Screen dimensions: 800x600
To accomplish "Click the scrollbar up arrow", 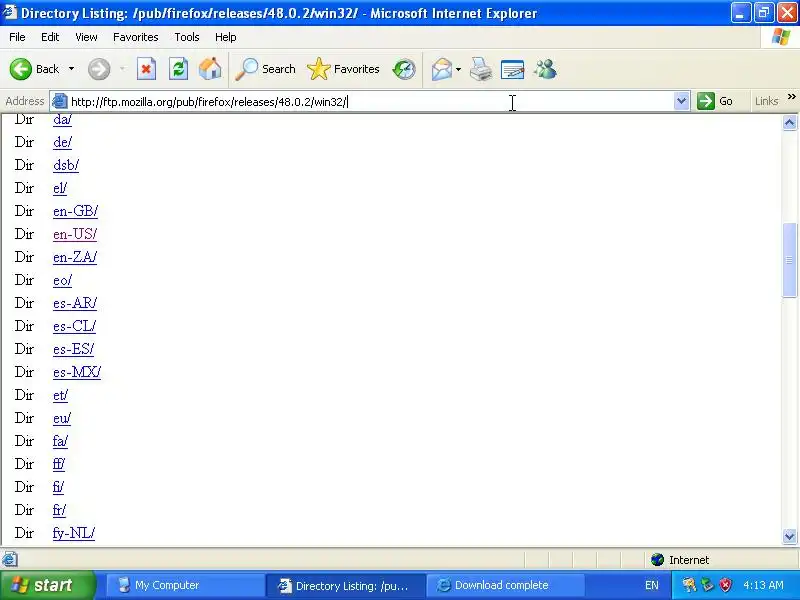I will point(789,122).
